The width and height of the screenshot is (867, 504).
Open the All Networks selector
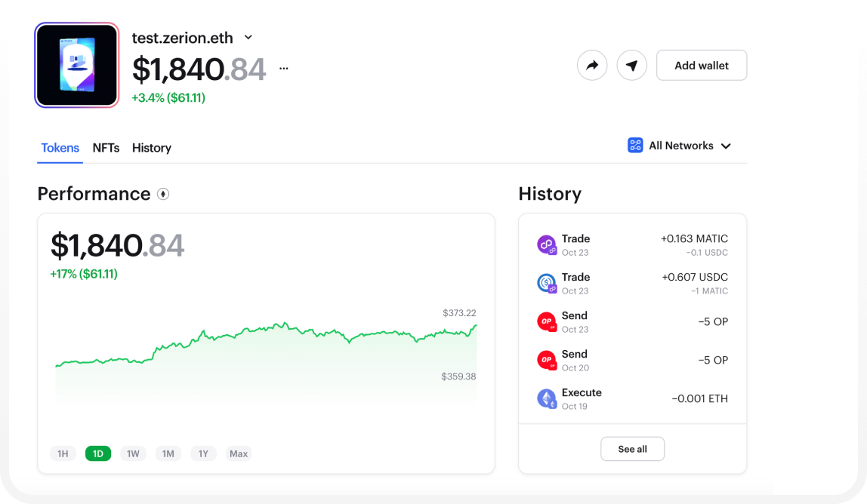[x=680, y=145]
